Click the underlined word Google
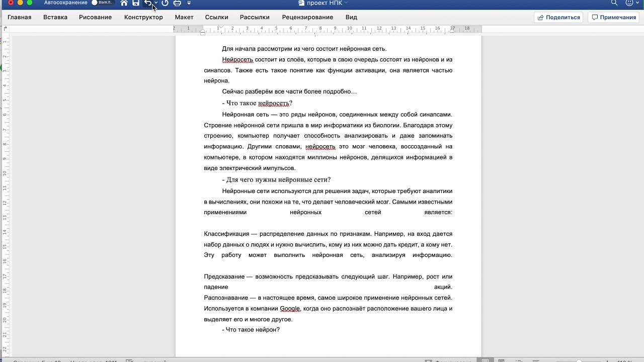The height and width of the screenshot is (362, 644). tap(290, 308)
